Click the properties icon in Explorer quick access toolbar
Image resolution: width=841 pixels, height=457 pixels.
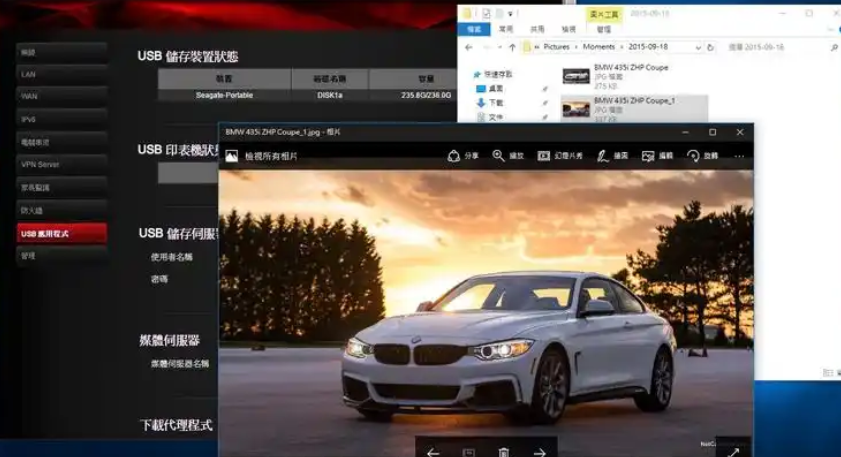pos(486,13)
